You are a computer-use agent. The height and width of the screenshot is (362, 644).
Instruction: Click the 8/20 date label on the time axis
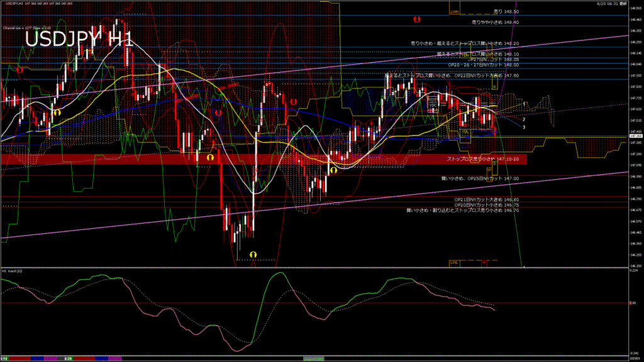(69, 358)
